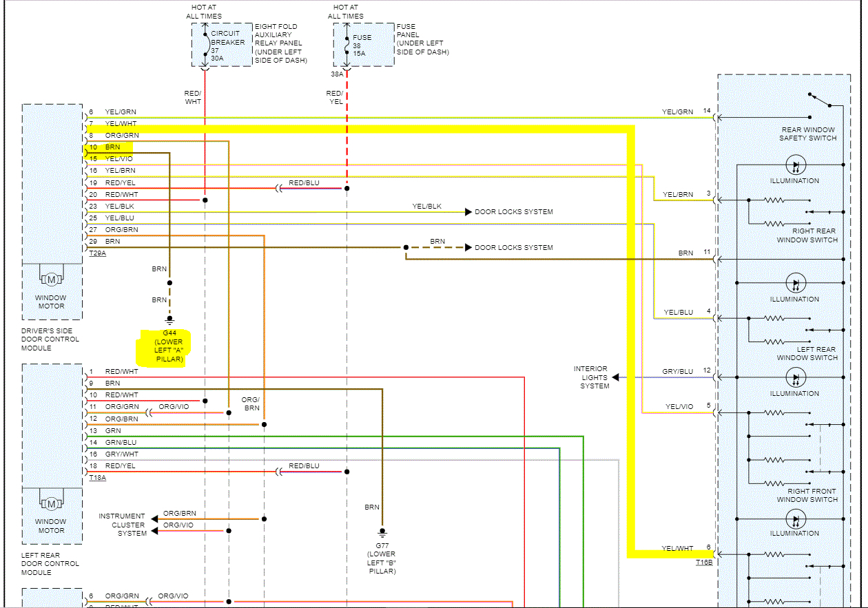Click terminal 12 GRY/BLU on switch connector

tap(687, 372)
